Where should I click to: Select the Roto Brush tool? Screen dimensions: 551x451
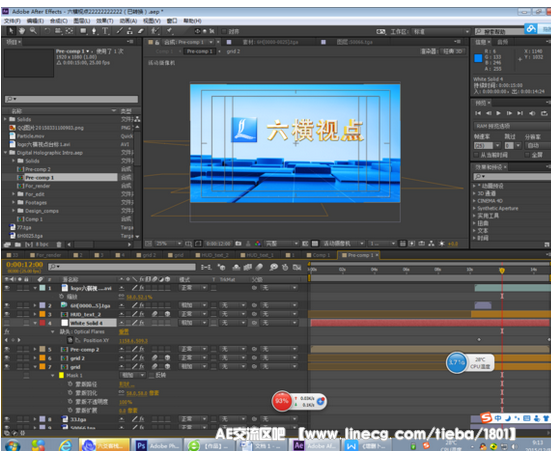[x=155, y=31]
